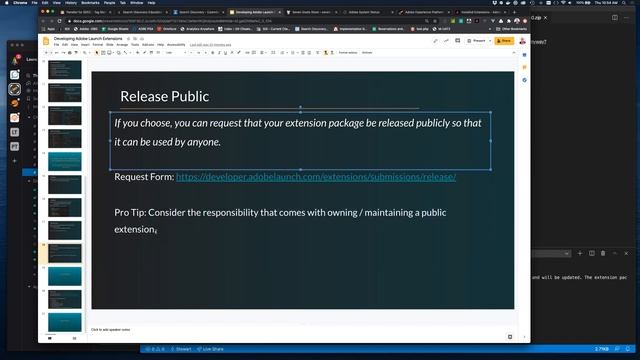Click the explore icon at bottom right
This screenshot has width=640, height=360.
pyautogui.click(x=510, y=337)
